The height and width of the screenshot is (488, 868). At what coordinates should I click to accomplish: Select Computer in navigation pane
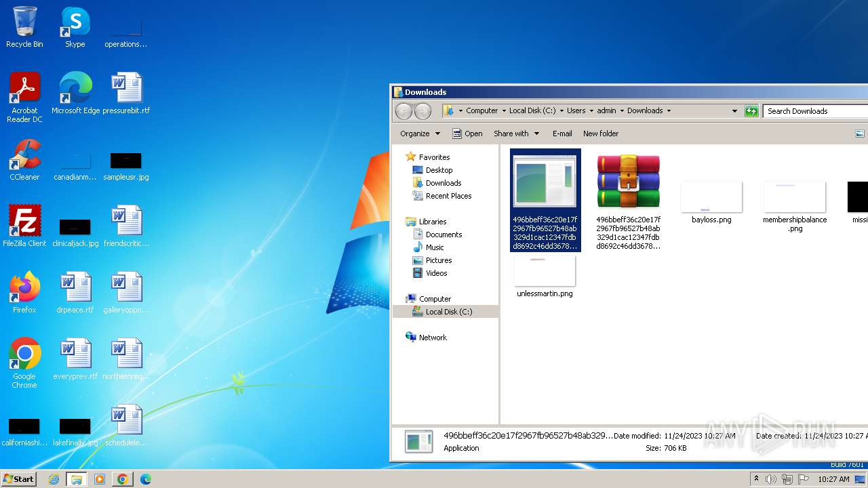435,299
